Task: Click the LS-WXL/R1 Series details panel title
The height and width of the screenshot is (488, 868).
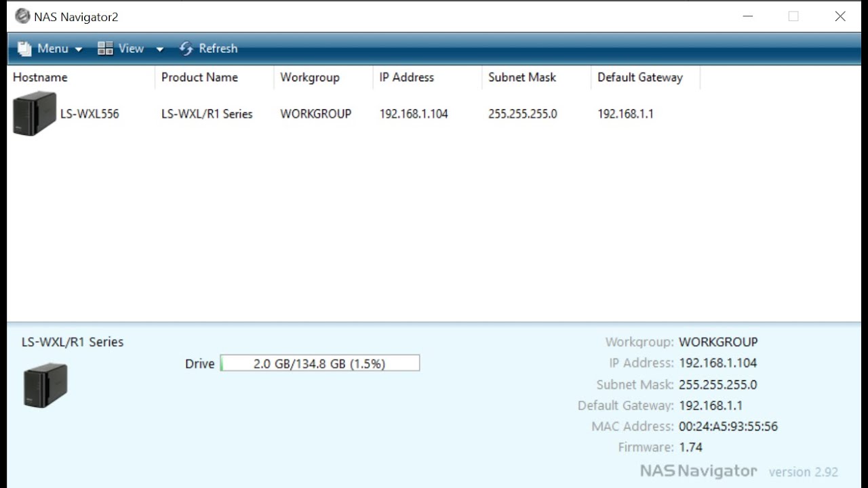Action: 73,342
